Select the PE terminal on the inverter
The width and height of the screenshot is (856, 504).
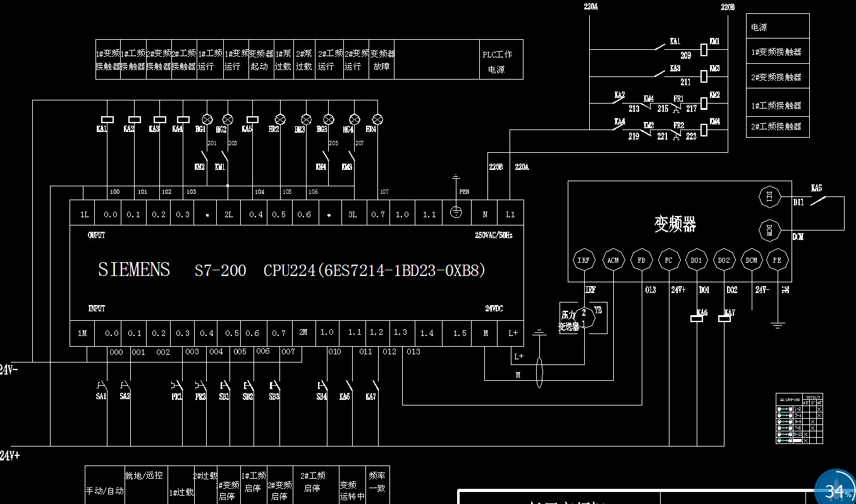click(x=777, y=260)
